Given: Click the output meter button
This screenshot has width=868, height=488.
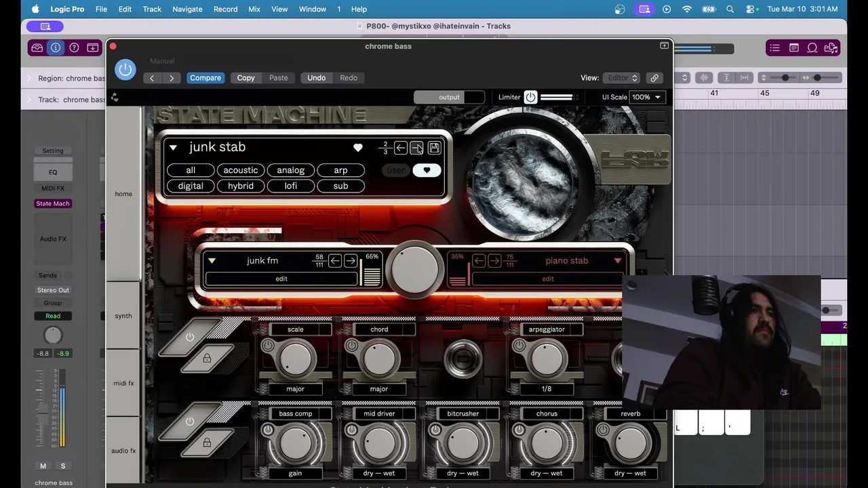Looking at the screenshot, I should tap(449, 98).
